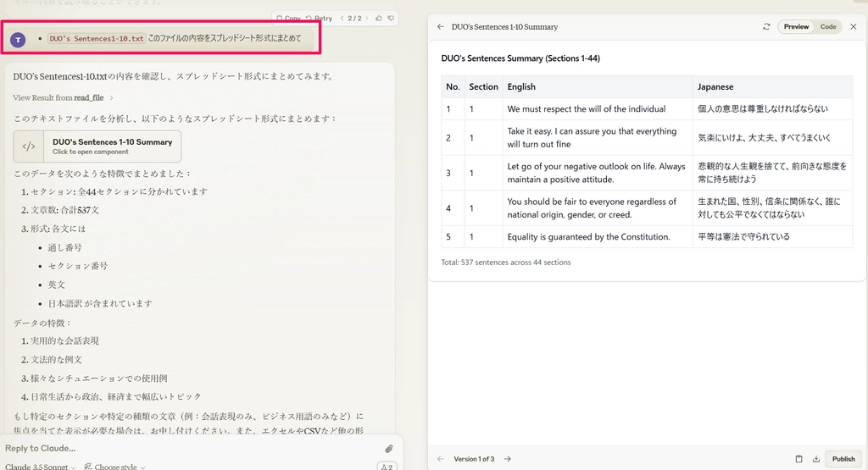Viewport: 868px width, 470px height.
Task: Click the tools count badge showing 2
Action: tap(387, 467)
